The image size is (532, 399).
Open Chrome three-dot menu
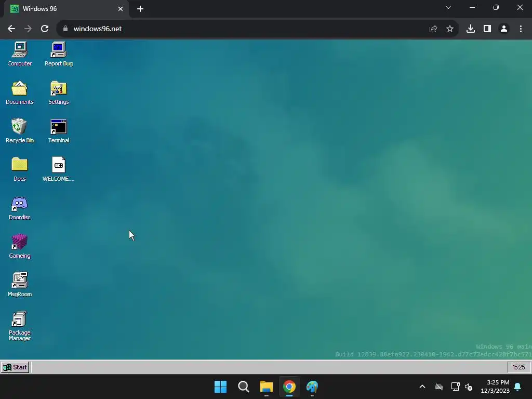coord(521,29)
